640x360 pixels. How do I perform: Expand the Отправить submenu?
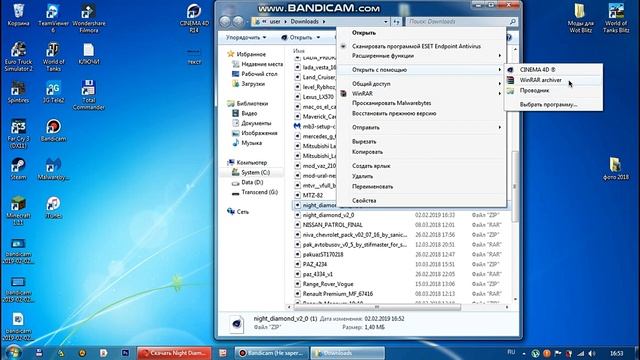[421, 127]
